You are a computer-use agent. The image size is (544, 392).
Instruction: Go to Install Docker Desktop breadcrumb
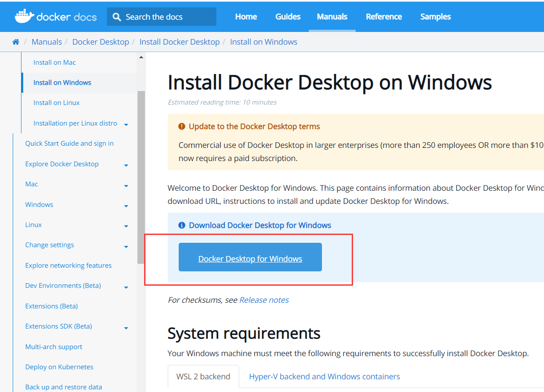[180, 42]
